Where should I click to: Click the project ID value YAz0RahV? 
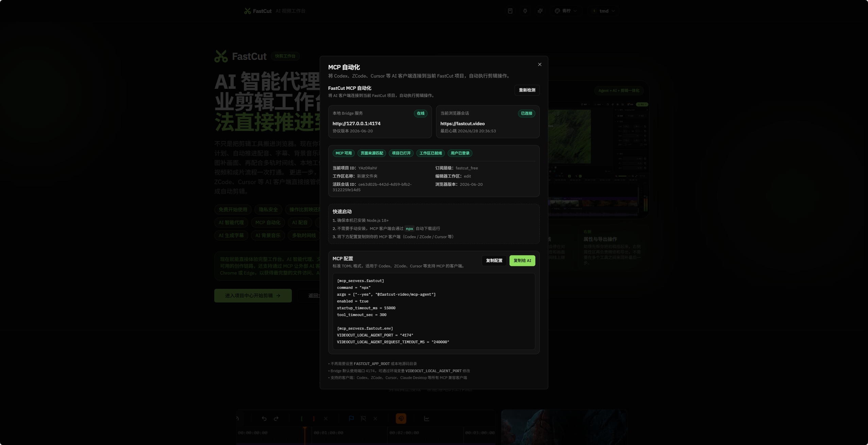tap(368, 168)
